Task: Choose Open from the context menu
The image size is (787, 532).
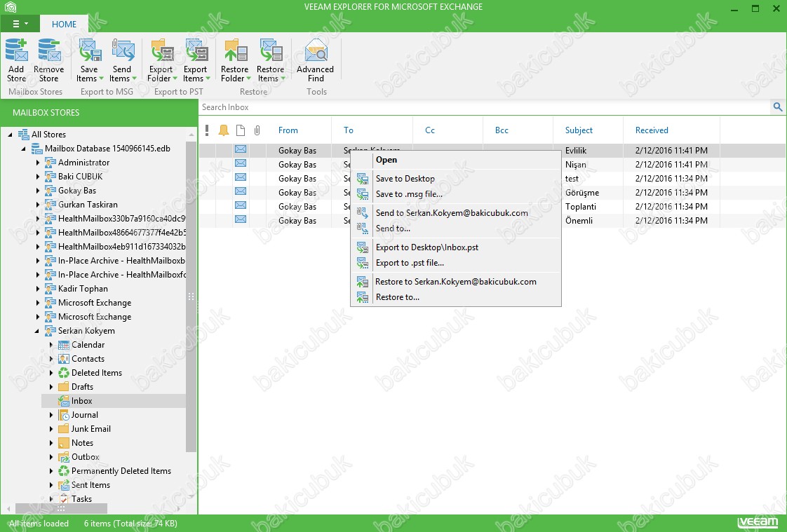Action: point(456,160)
